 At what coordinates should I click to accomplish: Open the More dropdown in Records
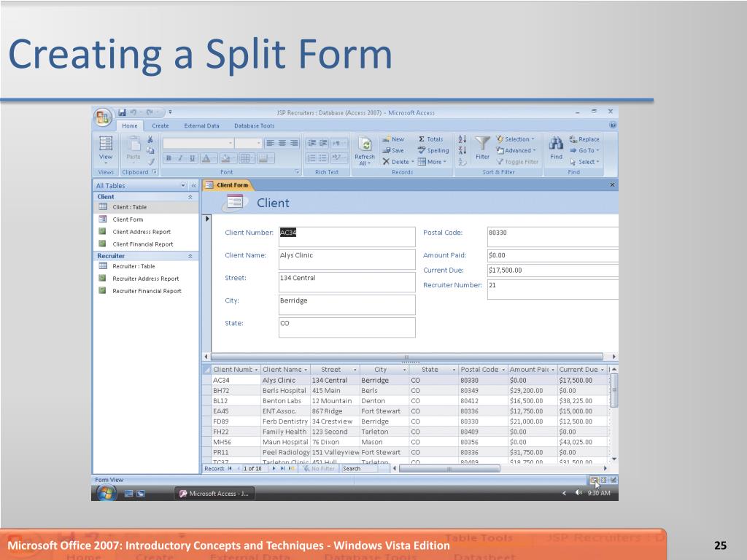tap(432, 162)
